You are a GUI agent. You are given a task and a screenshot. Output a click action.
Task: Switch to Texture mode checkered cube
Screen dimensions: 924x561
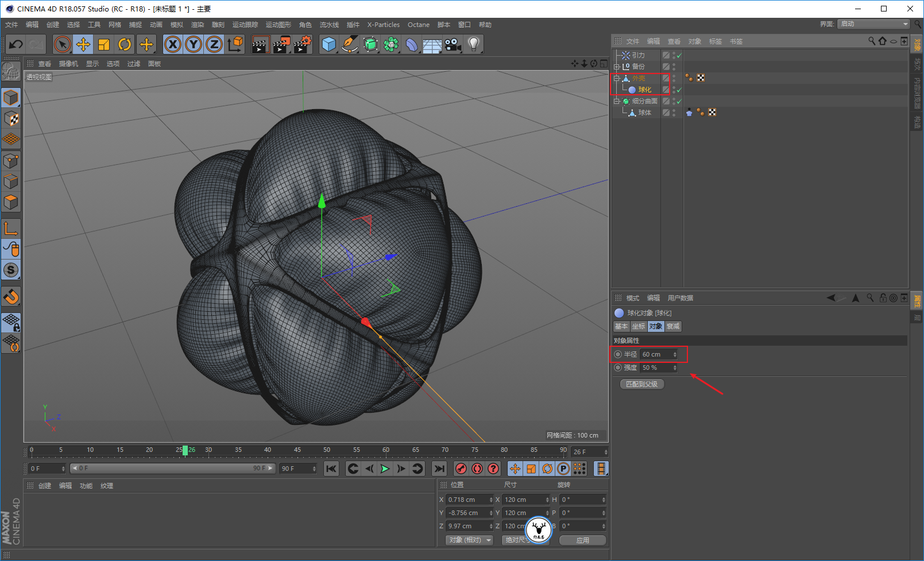tap(11, 119)
